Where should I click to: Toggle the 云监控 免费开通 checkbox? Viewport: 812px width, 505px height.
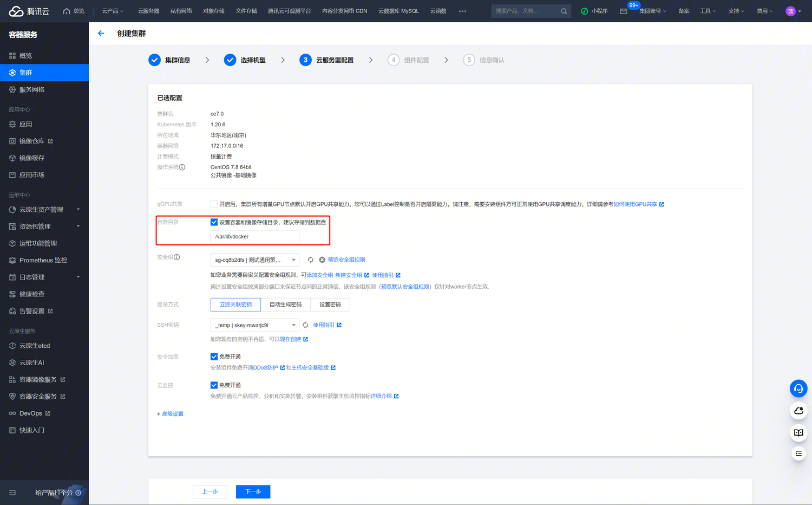[214, 385]
